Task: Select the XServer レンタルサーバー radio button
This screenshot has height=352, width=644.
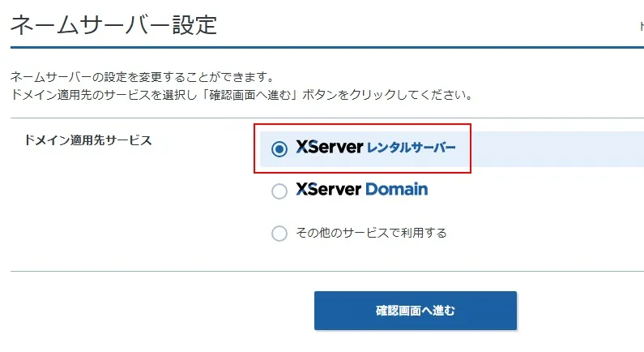Action: (x=279, y=149)
